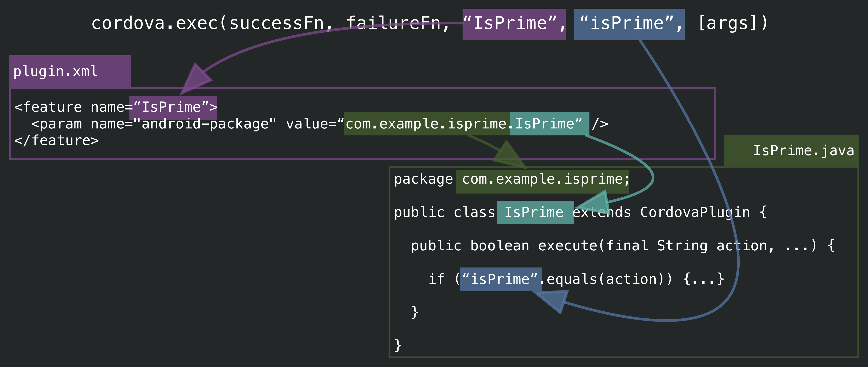Click the cordova.exec function name

155,24
